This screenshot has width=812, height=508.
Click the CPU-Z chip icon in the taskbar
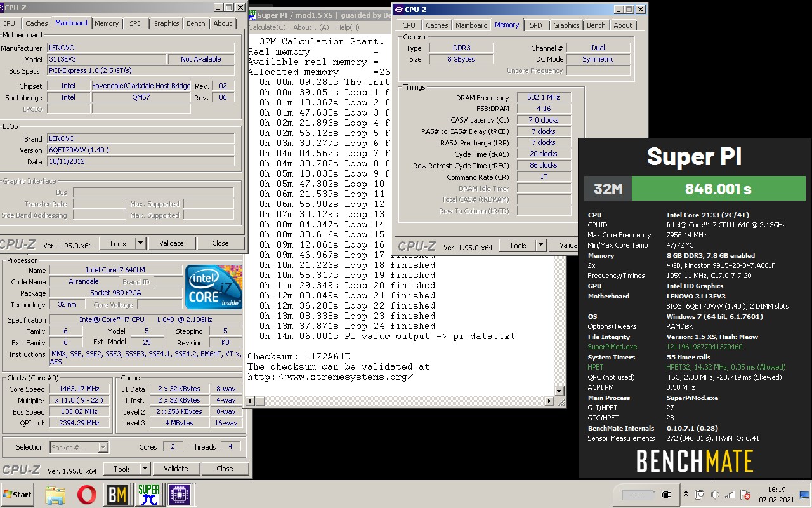tap(180, 495)
